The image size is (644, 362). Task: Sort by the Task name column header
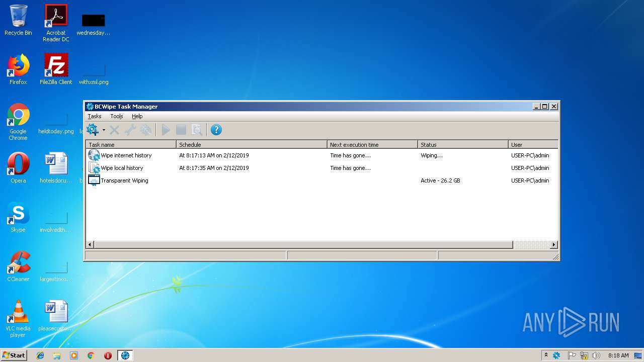(131, 144)
